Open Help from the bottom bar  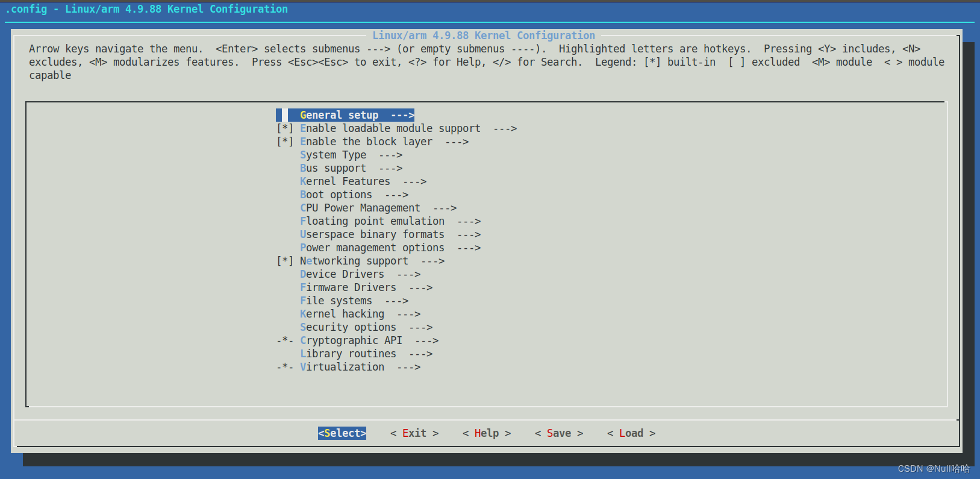(x=487, y=433)
